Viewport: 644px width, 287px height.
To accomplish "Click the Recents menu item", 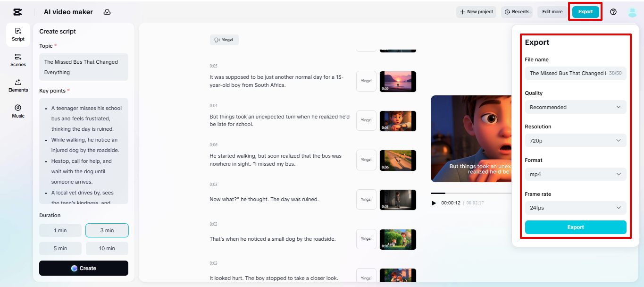I will tap(517, 11).
